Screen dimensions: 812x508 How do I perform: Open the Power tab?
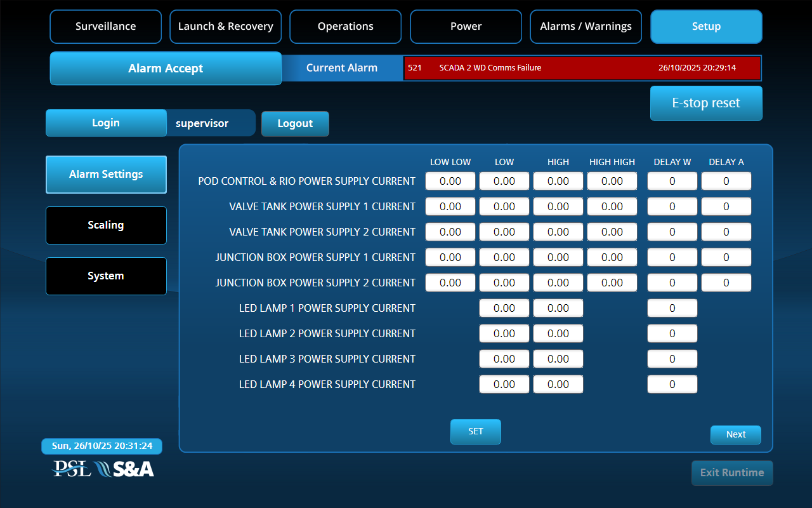pyautogui.click(x=466, y=27)
